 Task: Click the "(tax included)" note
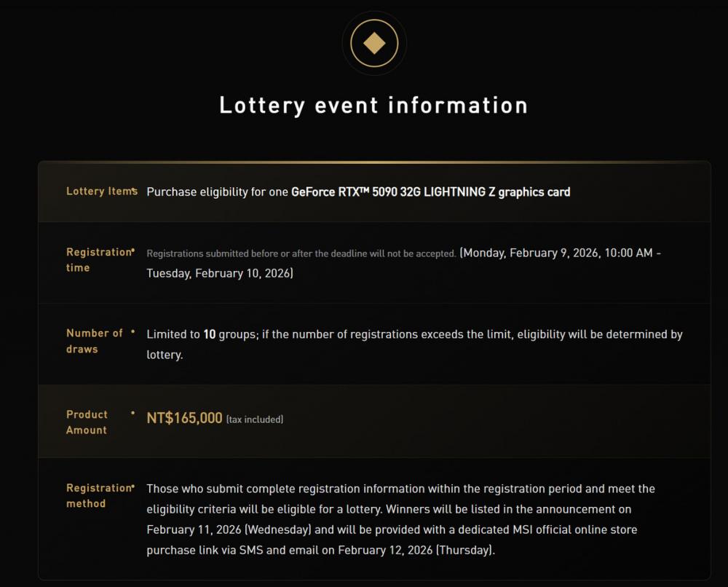[255, 419]
